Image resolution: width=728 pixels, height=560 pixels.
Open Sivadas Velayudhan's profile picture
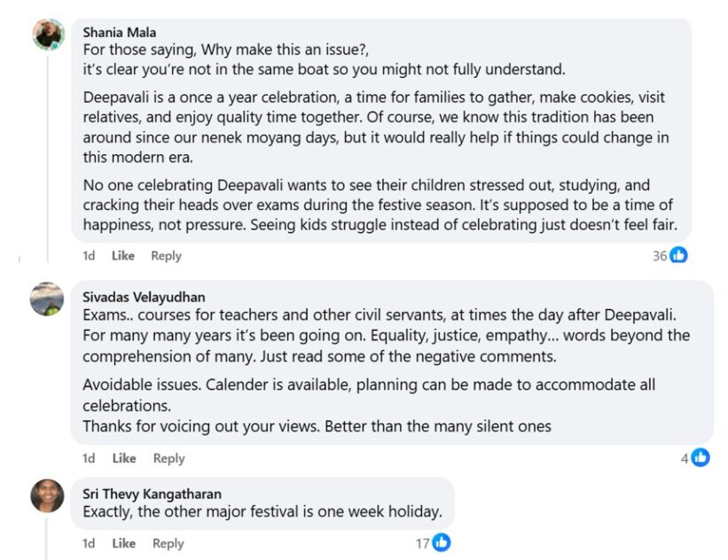pos(47,299)
